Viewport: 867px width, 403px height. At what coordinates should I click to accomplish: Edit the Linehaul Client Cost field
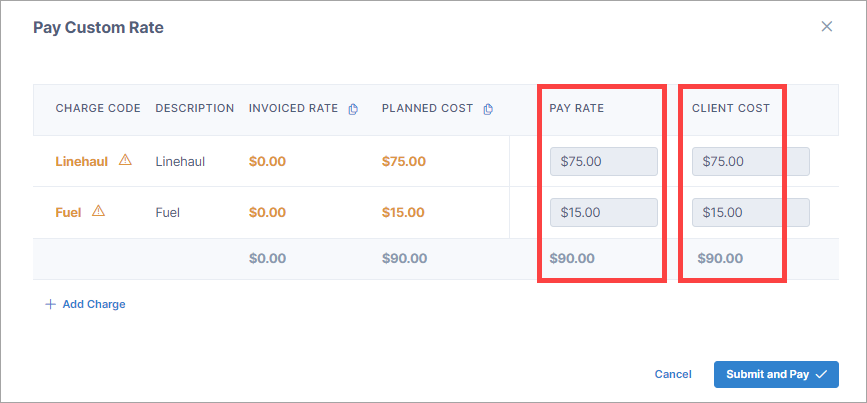(751, 161)
